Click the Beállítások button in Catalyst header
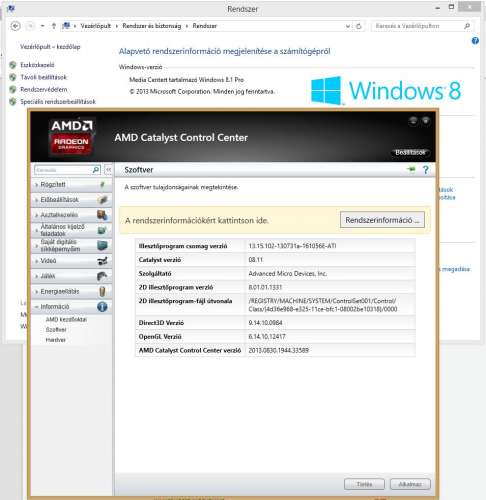Viewport: 486px width, 500px height. (410, 152)
